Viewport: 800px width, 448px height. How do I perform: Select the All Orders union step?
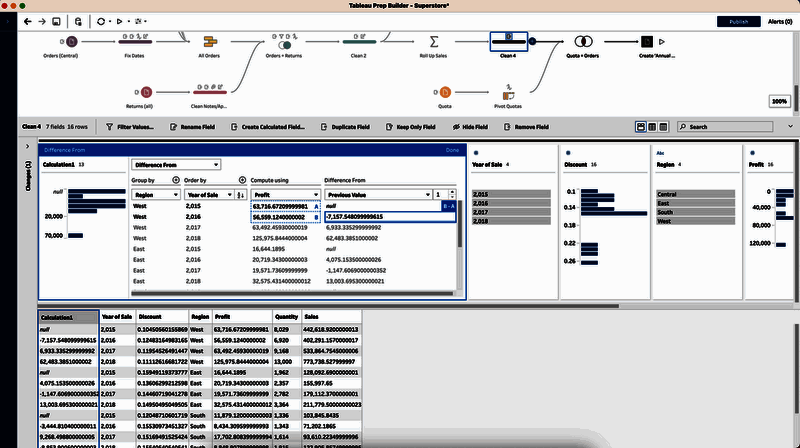pyautogui.click(x=209, y=41)
